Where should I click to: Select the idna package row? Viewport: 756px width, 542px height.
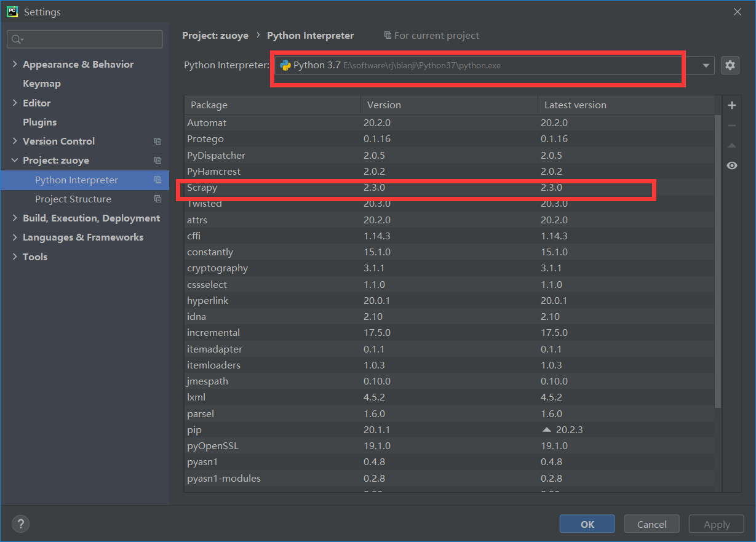click(450, 316)
